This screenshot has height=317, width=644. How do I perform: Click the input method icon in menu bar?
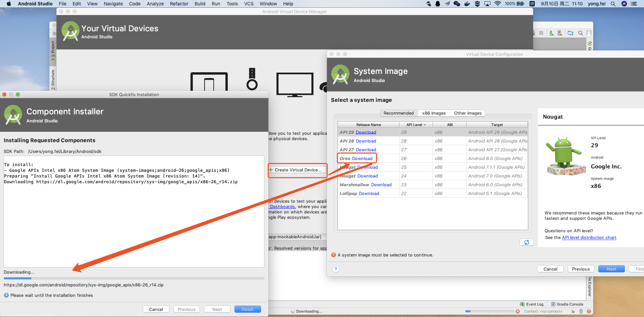coord(532,4)
